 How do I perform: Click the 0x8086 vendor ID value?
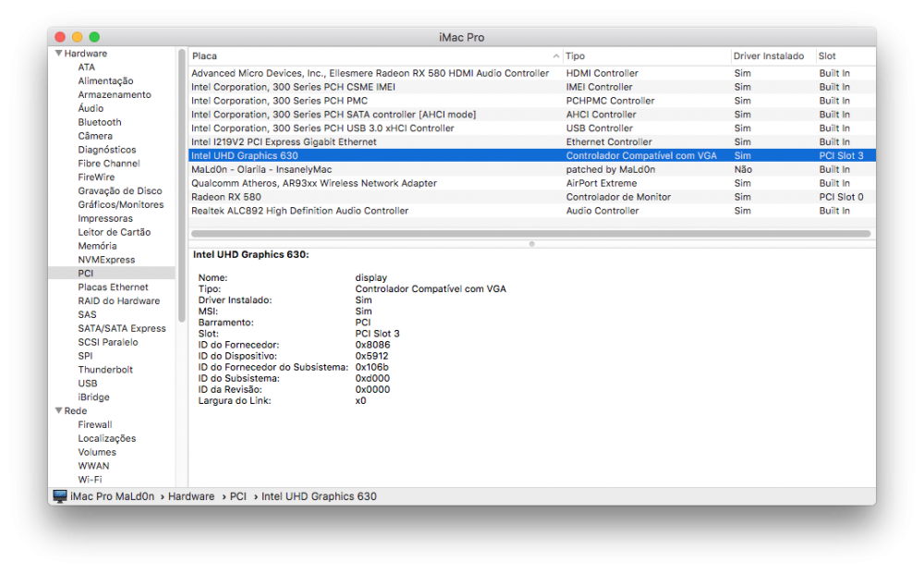click(371, 345)
